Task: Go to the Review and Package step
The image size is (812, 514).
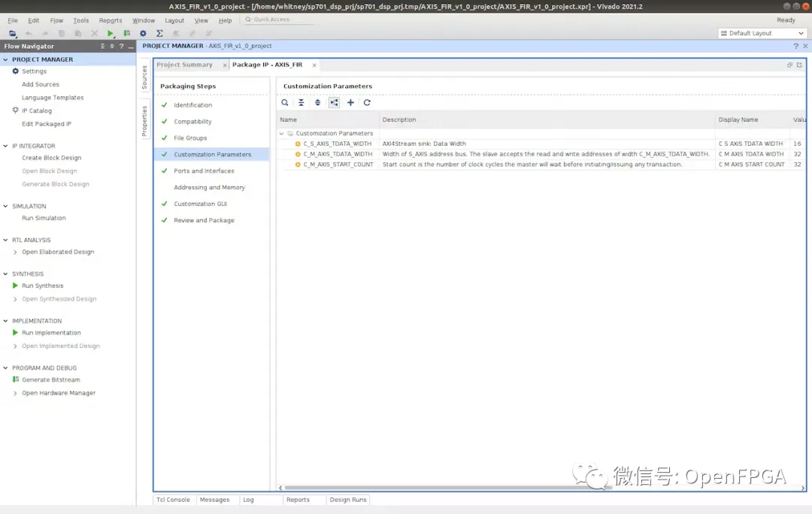Action: (204, 220)
